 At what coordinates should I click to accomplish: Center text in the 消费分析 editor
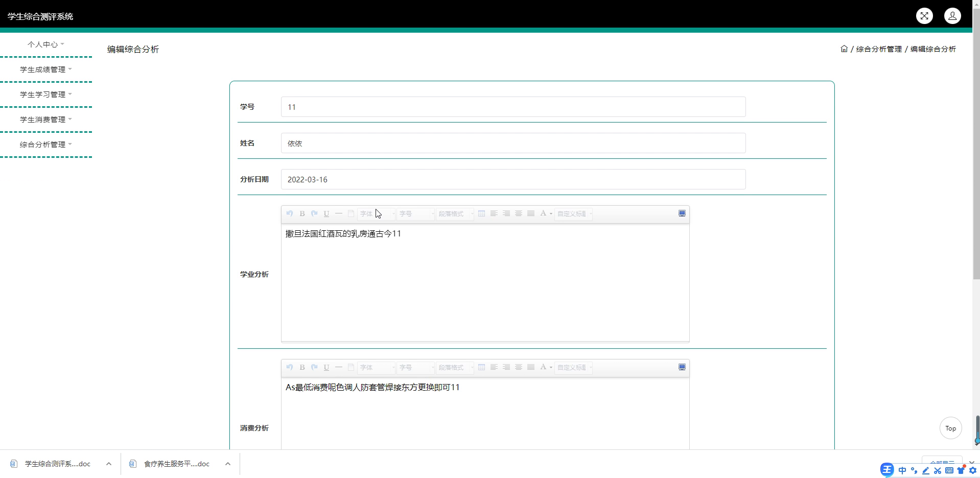518,367
